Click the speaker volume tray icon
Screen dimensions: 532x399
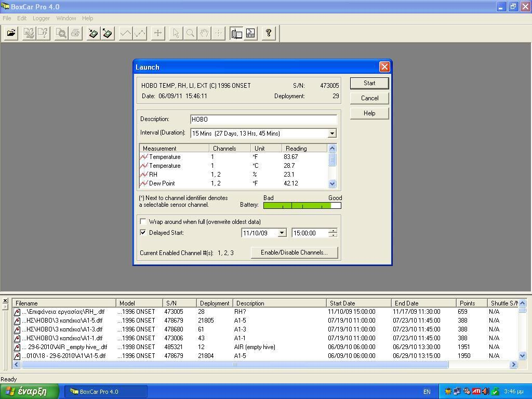pyautogui.click(x=486, y=392)
